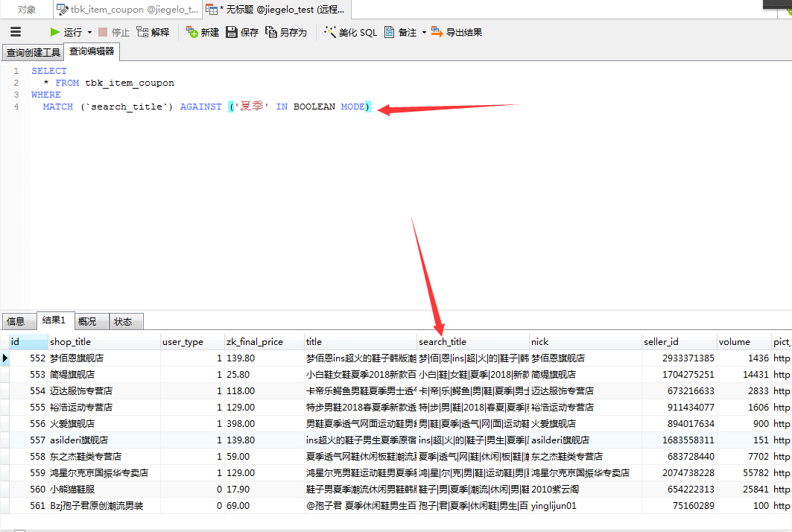This screenshot has width=792, height=532.
Task: Click the 停止 stop button
Action: (114, 32)
